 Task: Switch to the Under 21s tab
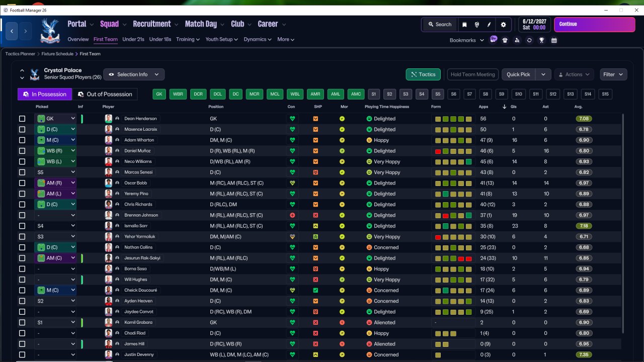click(x=133, y=39)
